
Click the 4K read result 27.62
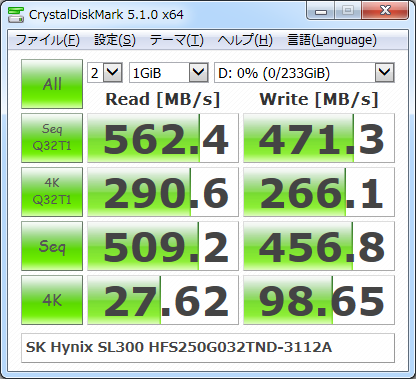[x=163, y=300]
